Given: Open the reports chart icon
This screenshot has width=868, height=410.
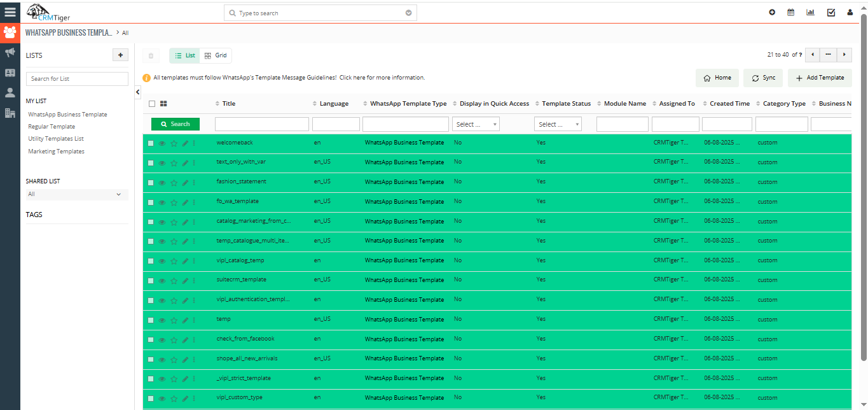Looking at the screenshot, I should 810,12.
